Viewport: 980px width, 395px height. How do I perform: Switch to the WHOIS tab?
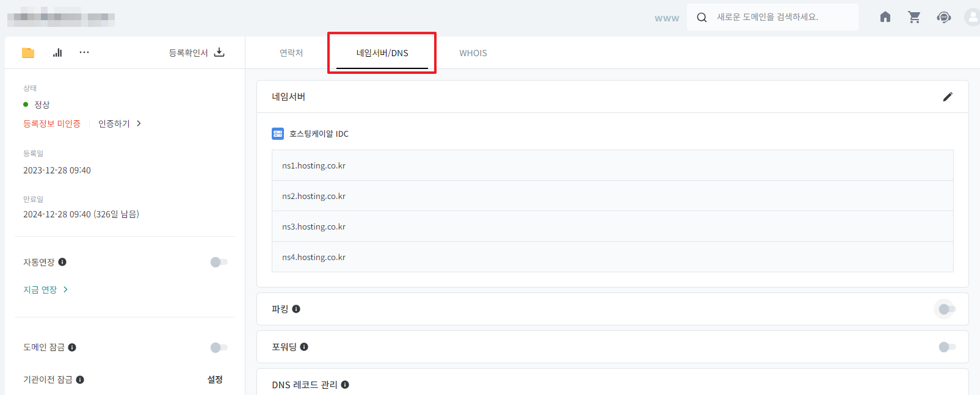click(x=473, y=53)
